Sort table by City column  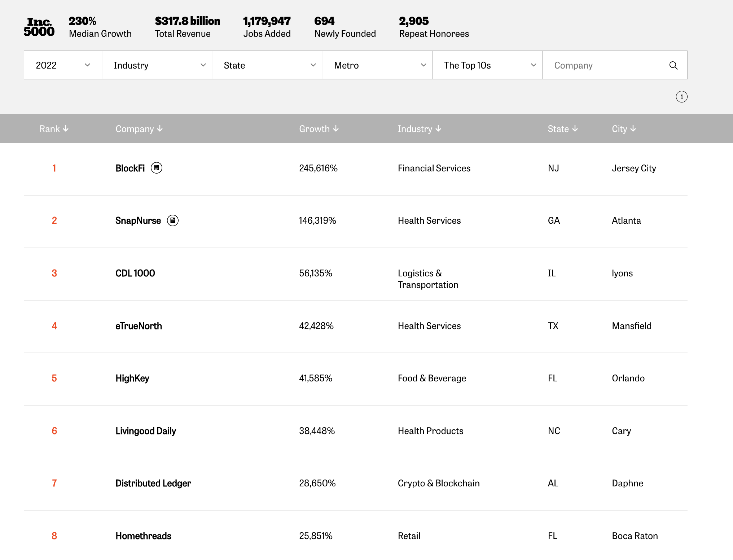[624, 129]
